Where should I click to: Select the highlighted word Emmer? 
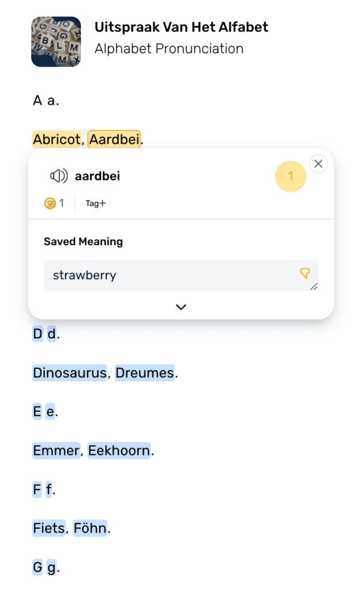click(55, 450)
